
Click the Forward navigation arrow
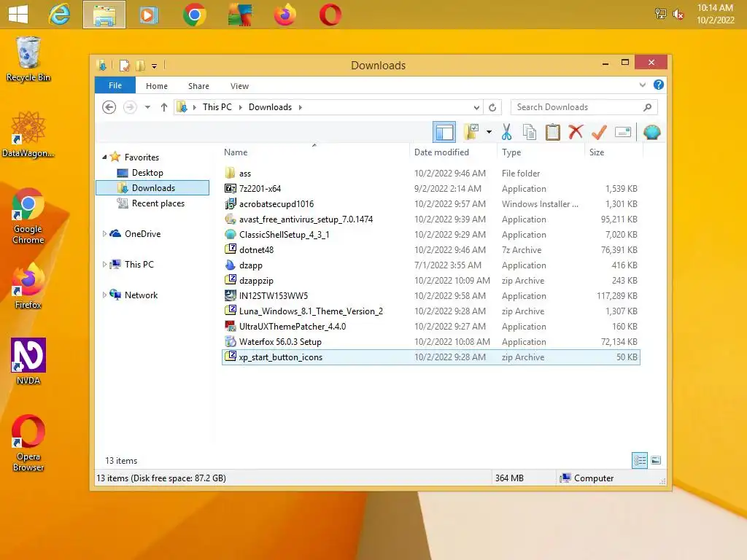coord(130,107)
